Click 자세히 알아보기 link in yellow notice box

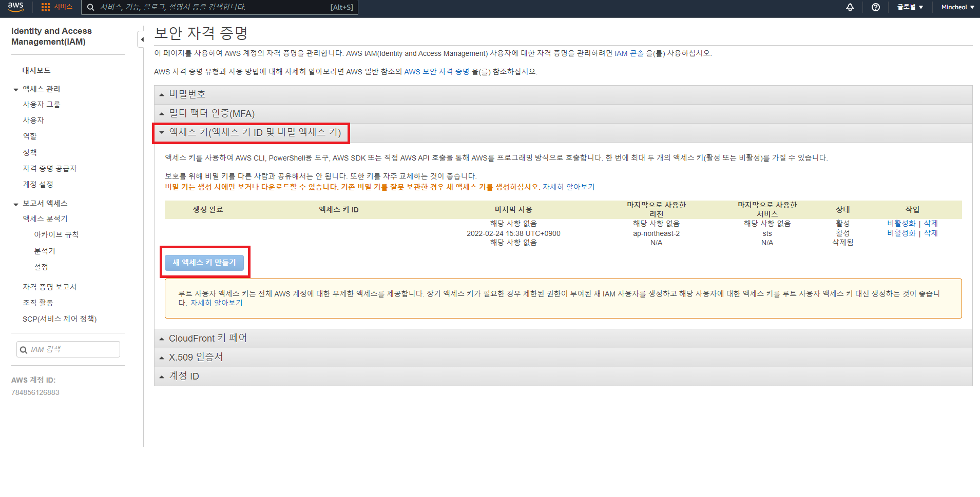tap(217, 303)
